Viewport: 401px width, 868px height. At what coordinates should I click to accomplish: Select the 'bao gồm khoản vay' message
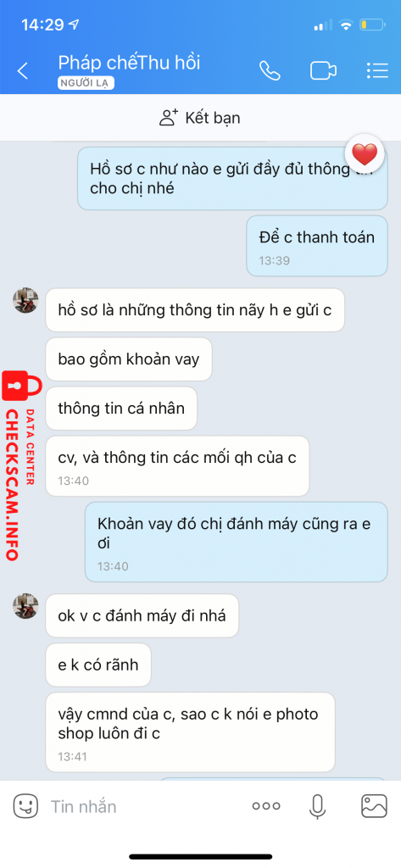[x=129, y=359]
